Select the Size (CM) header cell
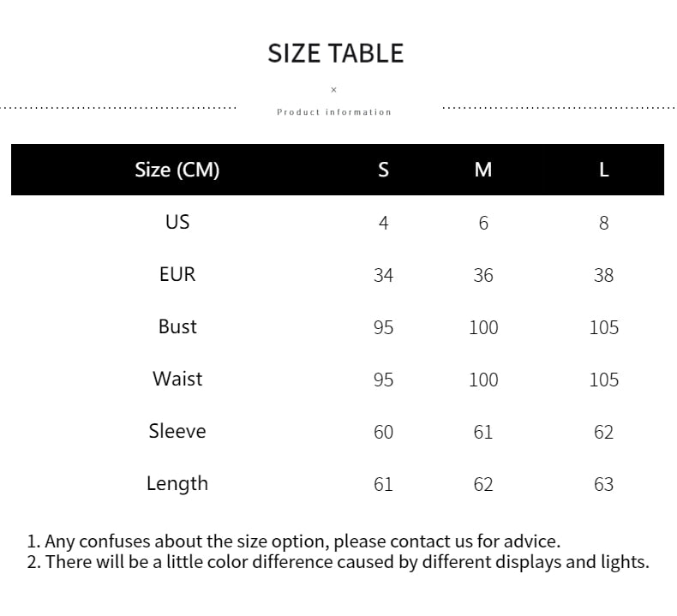This screenshot has width=677, height=616. [x=177, y=170]
